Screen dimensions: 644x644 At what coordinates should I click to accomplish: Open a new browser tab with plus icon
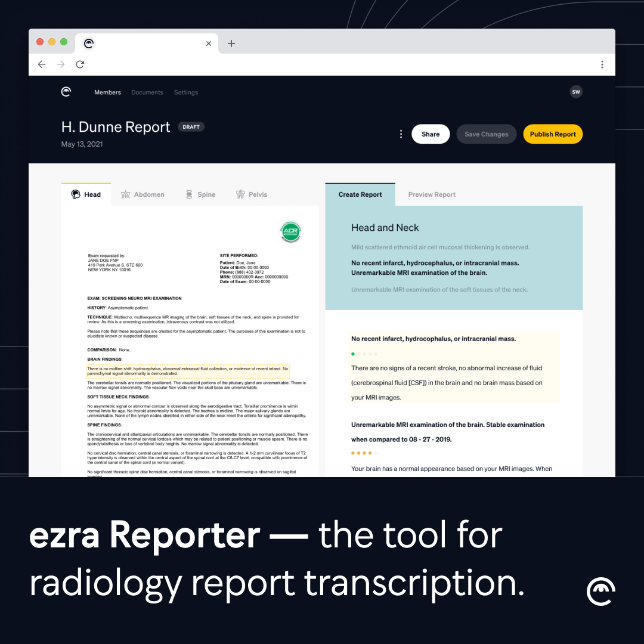231,44
